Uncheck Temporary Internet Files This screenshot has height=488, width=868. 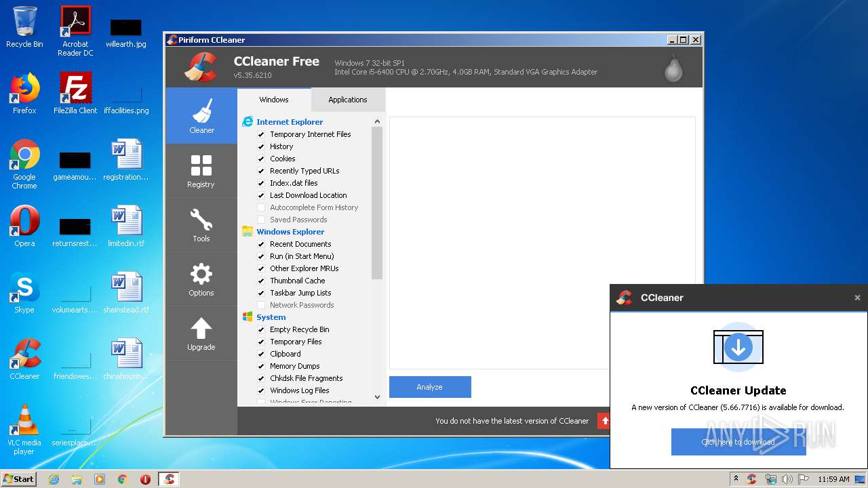point(261,134)
